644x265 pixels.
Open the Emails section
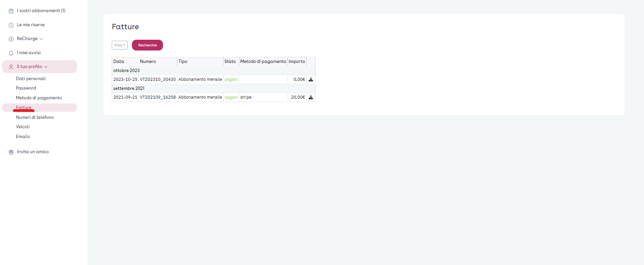[23, 136]
